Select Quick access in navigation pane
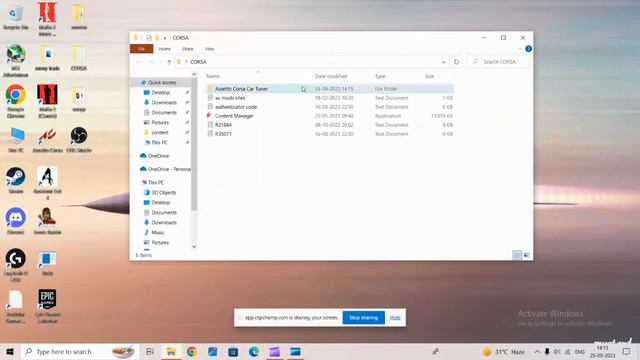 pos(162,82)
